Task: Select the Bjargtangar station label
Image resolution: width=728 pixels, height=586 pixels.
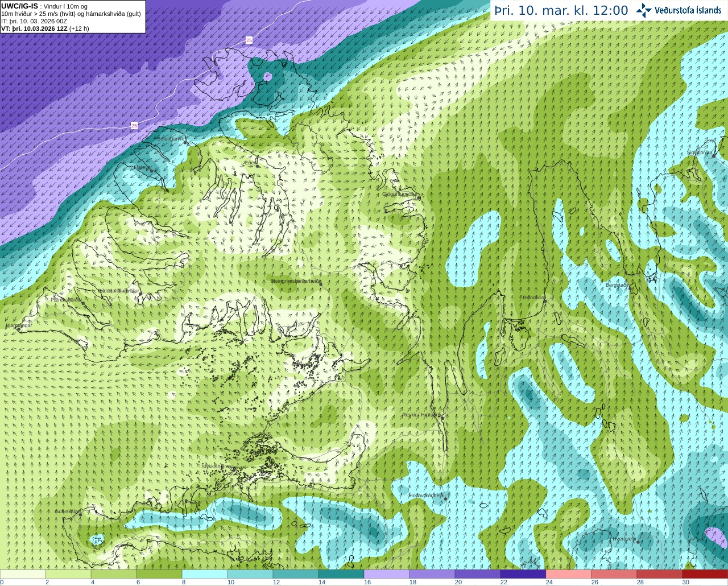Action: click(19, 325)
